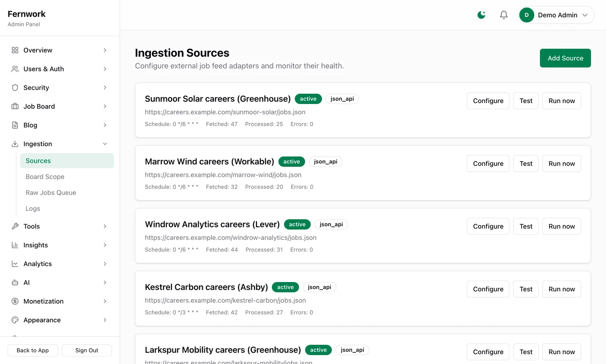Click the Add Source button

tap(565, 58)
